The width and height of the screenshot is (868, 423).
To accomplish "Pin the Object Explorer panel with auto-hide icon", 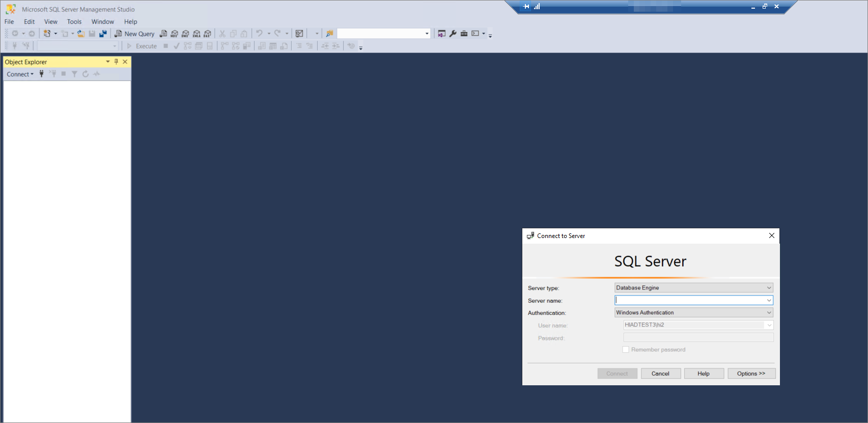I will click(x=116, y=62).
